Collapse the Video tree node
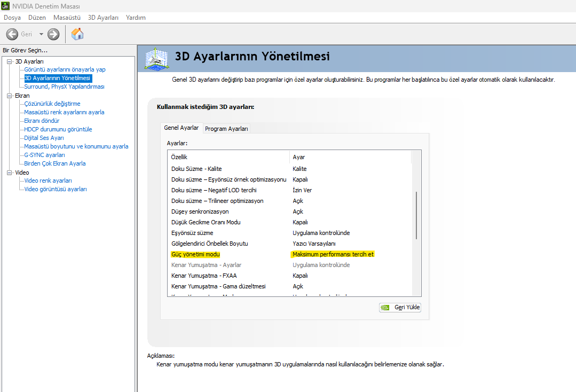The image size is (576, 392). pyautogui.click(x=10, y=173)
